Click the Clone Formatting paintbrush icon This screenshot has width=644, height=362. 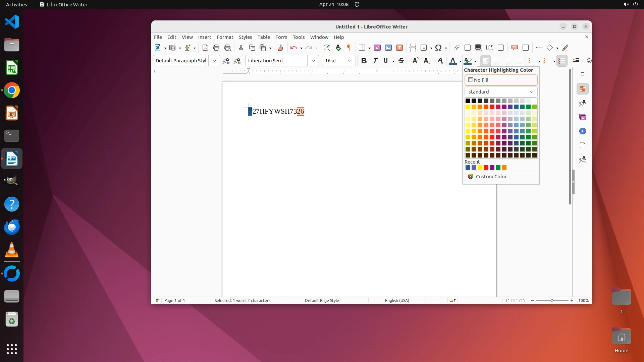pyautogui.click(x=280, y=48)
